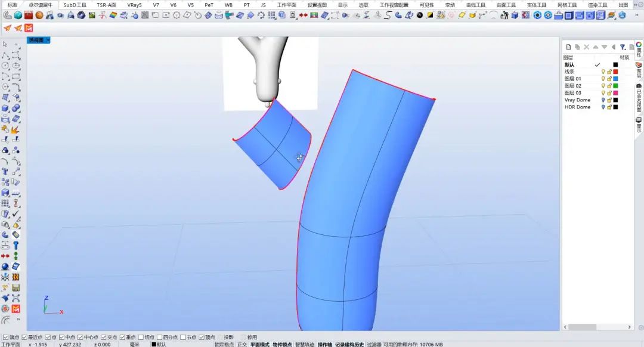
Task: Switch to the 曲面工具 tab
Action: pos(506,5)
